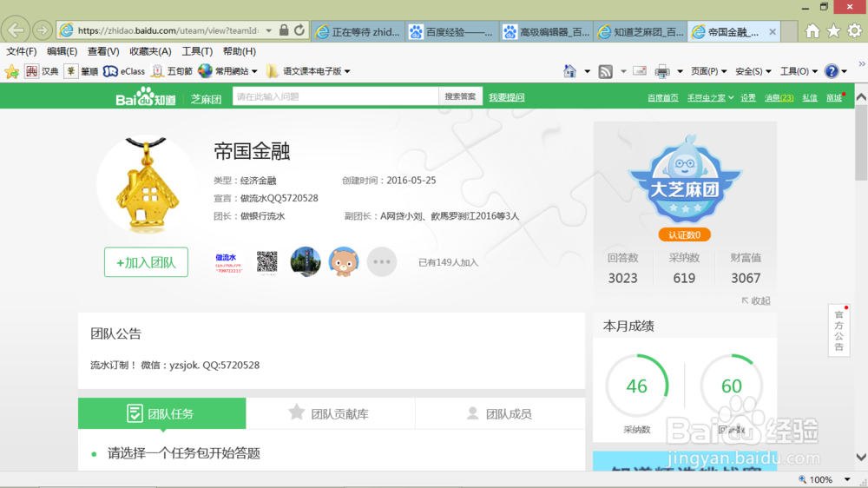The height and width of the screenshot is (488, 868).
Task: Click the three-dots more members icon
Action: (x=381, y=262)
